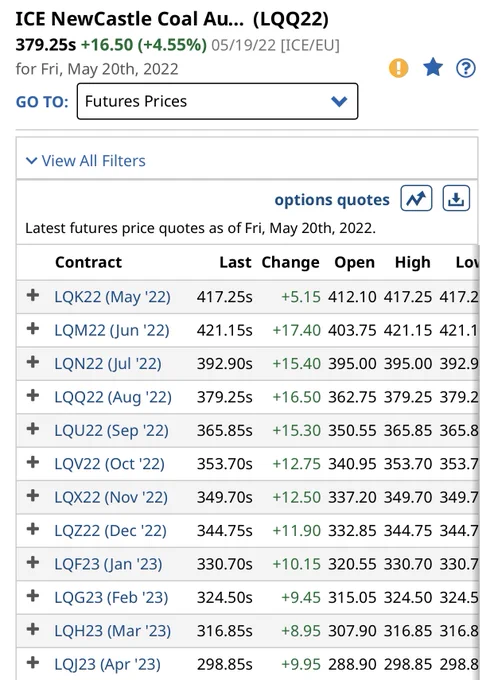Image resolution: width=494 pixels, height=680 pixels.
Task: Open the Futures Prices GO TO dropdown
Action: click(217, 101)
